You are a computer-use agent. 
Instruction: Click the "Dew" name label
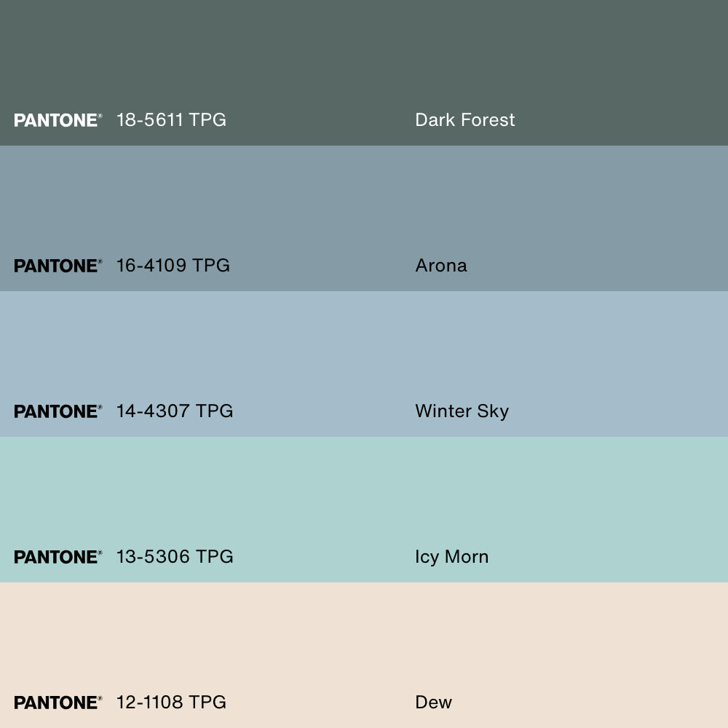433,703
